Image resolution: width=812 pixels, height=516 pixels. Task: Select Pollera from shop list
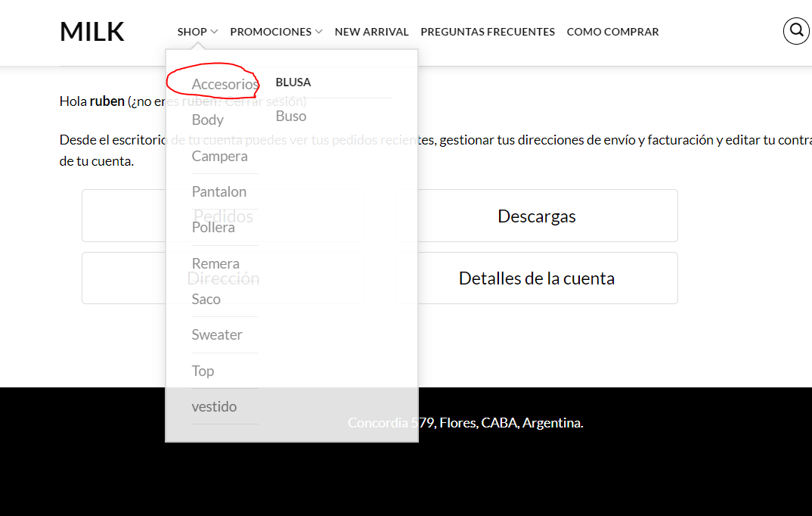point(213,228)
